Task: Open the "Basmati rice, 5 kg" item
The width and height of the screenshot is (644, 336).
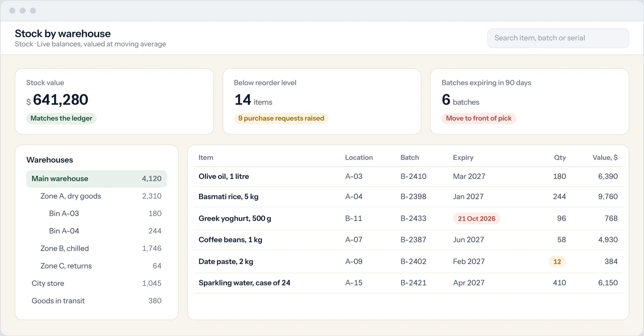Action: 228,197
